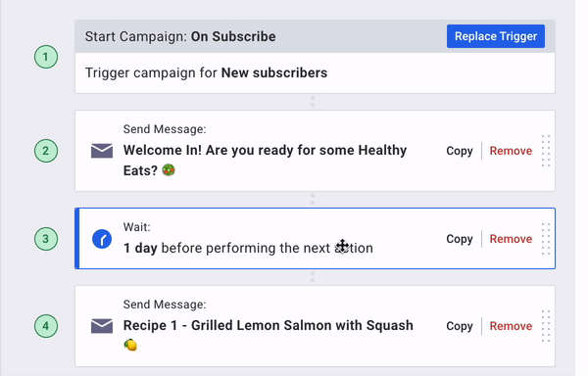
Task: Grab the drag handle on Recipe 1 step
Action: (546, 326)
